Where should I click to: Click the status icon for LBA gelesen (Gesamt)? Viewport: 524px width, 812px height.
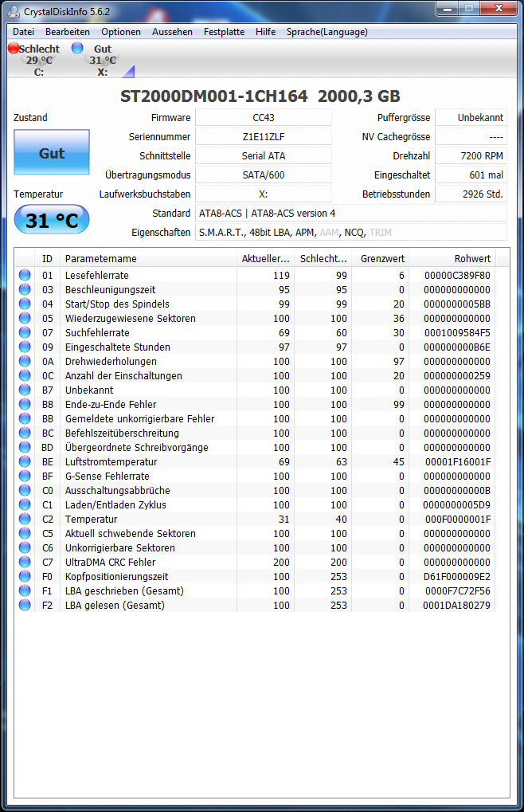coord(25,605)
